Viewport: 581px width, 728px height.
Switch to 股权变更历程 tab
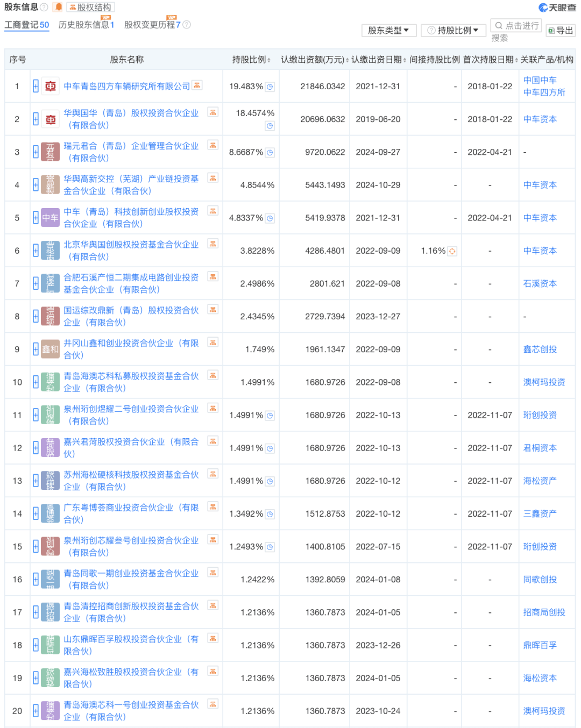(x=152, y=25)
